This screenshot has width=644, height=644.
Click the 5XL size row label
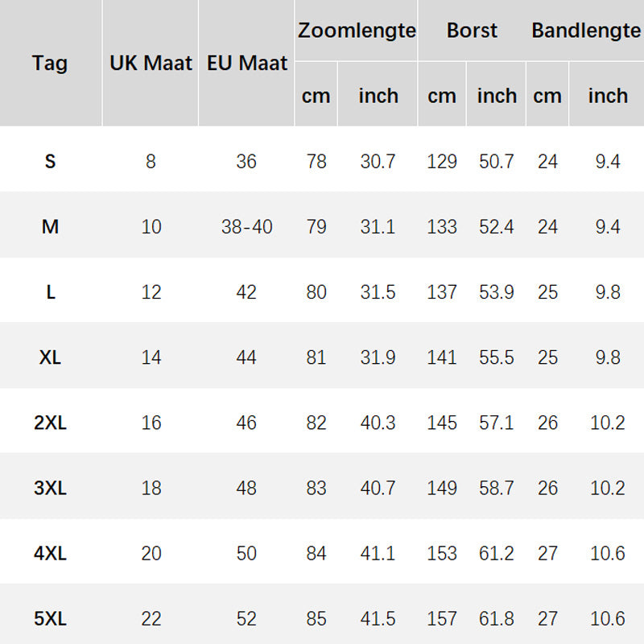click(x=50, y=619)
